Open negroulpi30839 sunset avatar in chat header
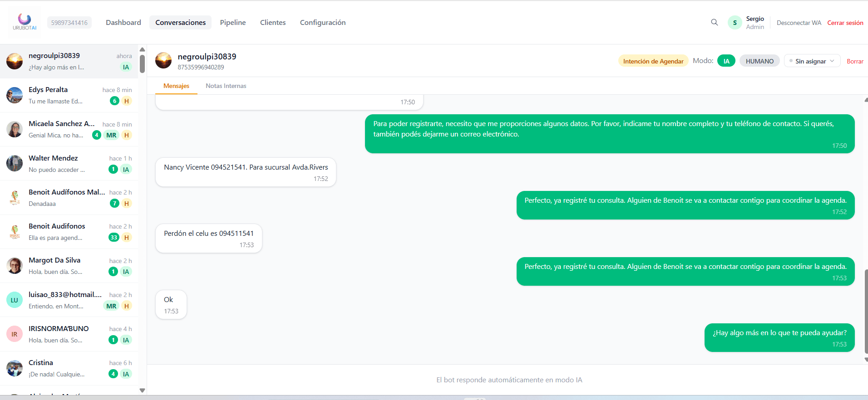 click(x=163, y=61)
